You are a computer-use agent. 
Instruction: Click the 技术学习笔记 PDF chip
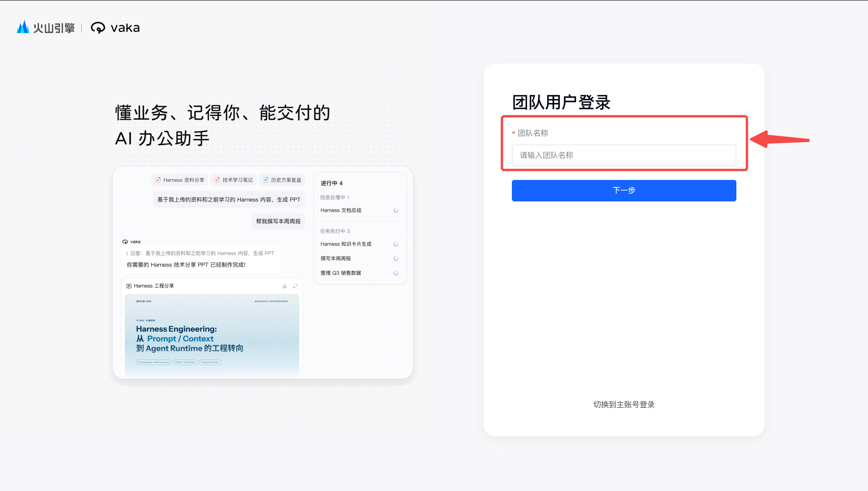234,180
